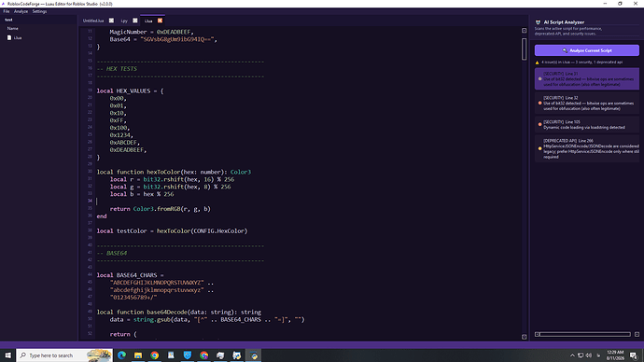The height and width of the screenshot is (362, 644).
Task: Select the security issue for Line 32
Action: pos(586,103)
